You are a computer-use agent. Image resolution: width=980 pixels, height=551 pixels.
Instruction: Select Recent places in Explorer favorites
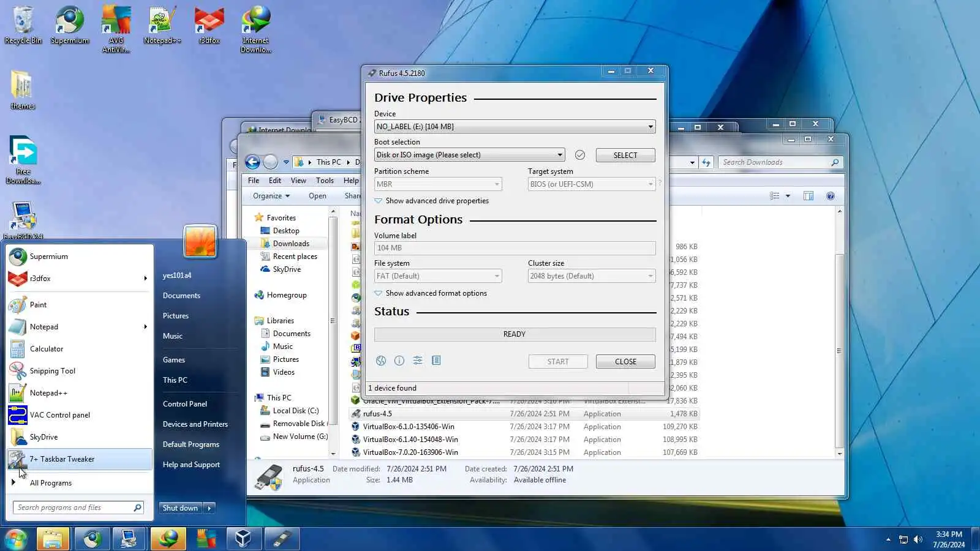pyautogui.click(x=295, y=257)
